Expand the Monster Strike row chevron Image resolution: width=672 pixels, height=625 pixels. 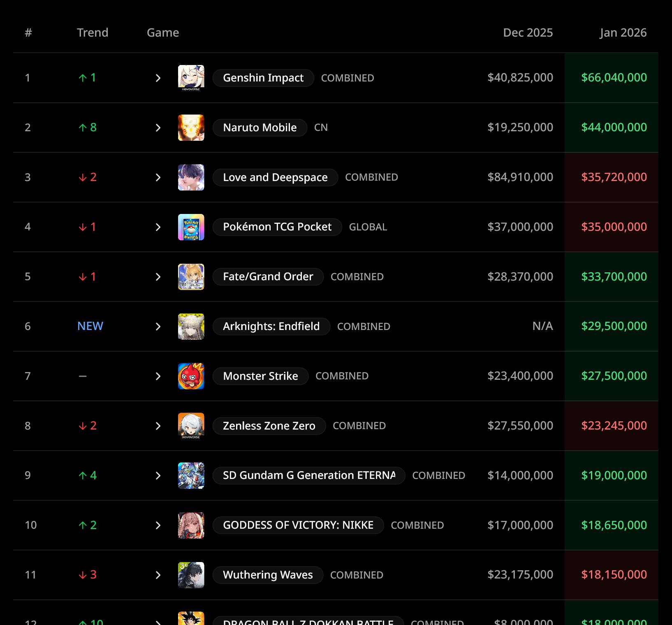point(158,376)
